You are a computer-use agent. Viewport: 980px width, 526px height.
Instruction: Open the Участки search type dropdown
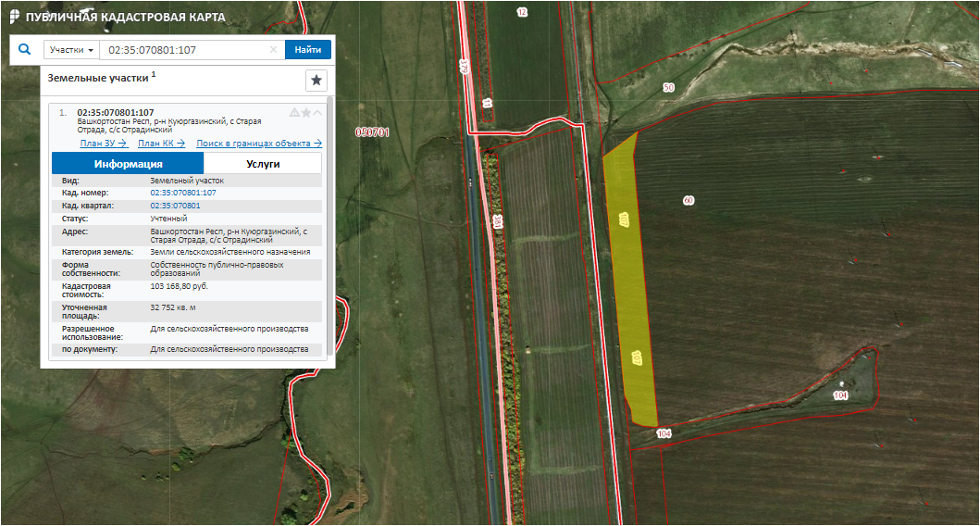71,50
